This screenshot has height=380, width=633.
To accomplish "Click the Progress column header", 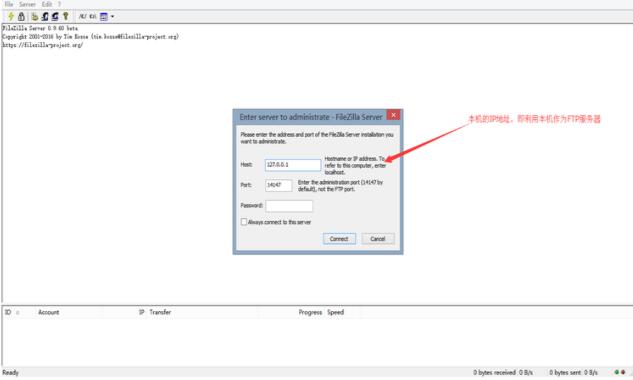I will click(310, 312).
